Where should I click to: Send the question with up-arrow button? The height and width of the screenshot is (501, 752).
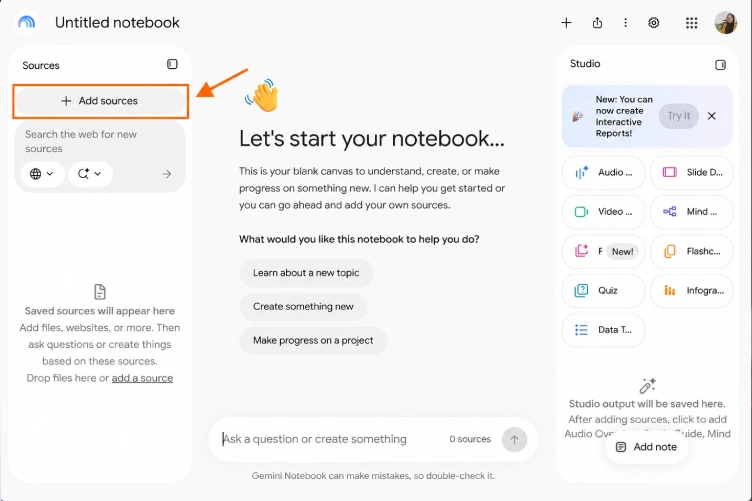click(514, 440)
